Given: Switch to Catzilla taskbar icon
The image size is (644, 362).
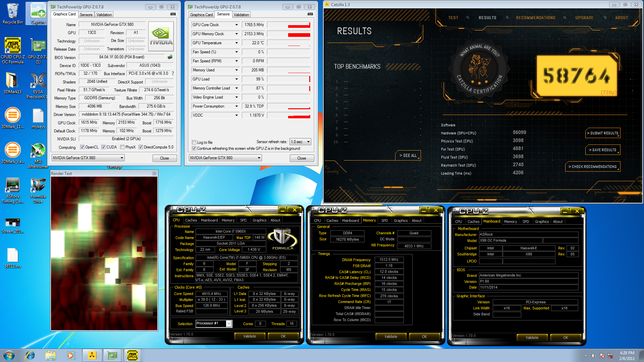Looking at the screenshot, I should (92, 355).
